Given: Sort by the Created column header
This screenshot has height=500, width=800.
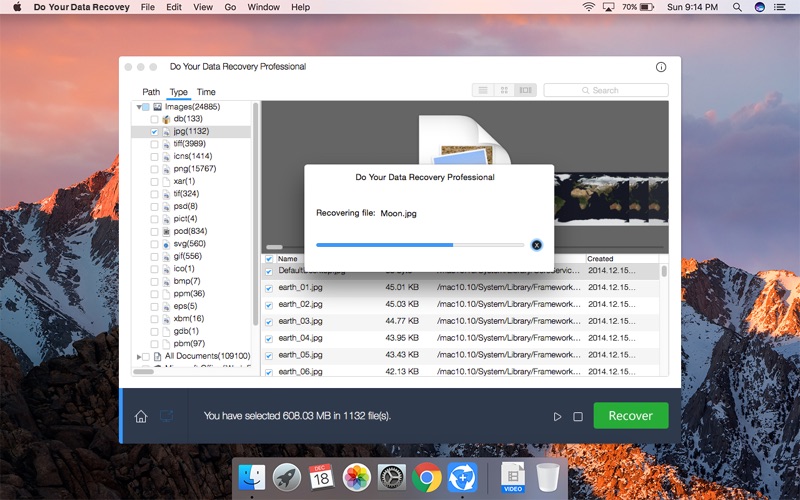Looking at the screenshot, I should [600, 259].
